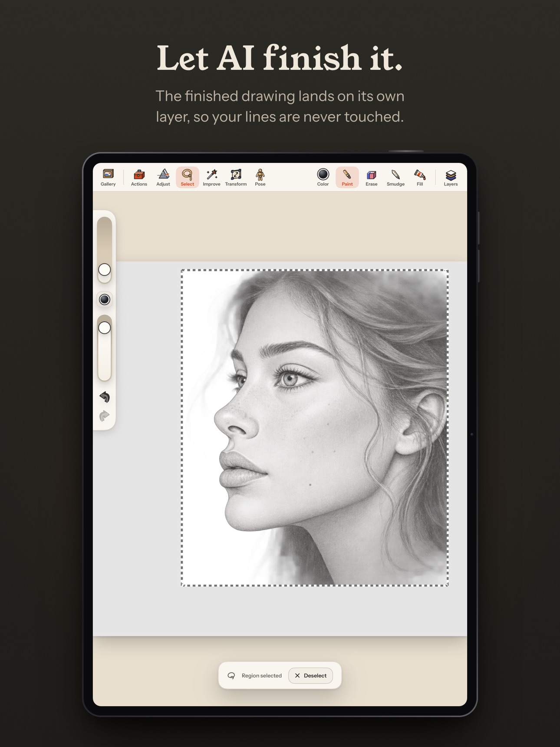Click the lasso icon beside Region selected

click(x=231, y=676)
